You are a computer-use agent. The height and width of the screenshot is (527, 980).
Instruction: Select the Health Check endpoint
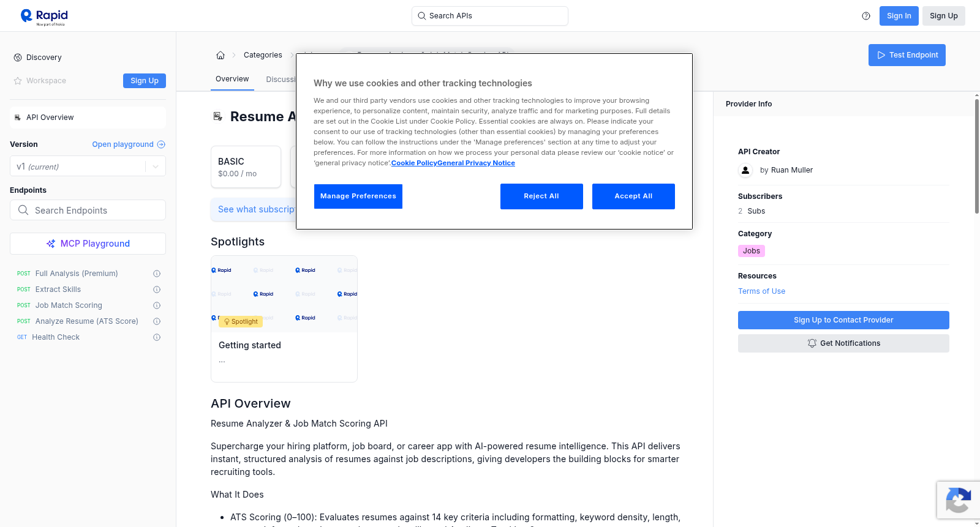(x=56, y=337)
